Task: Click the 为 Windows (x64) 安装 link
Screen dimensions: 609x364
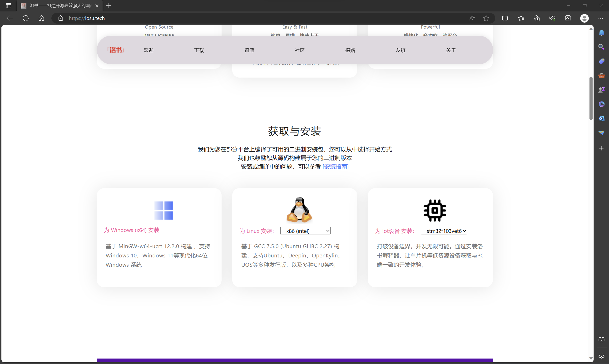Action: [x=132, y=230]
